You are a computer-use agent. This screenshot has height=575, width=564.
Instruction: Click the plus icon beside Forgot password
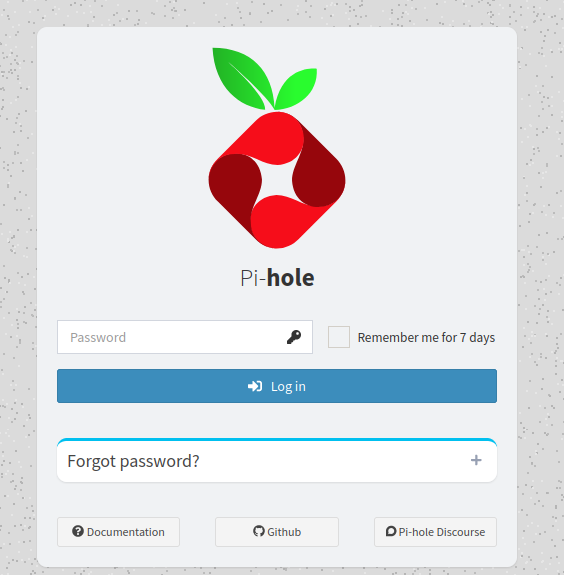pos(476,460)
